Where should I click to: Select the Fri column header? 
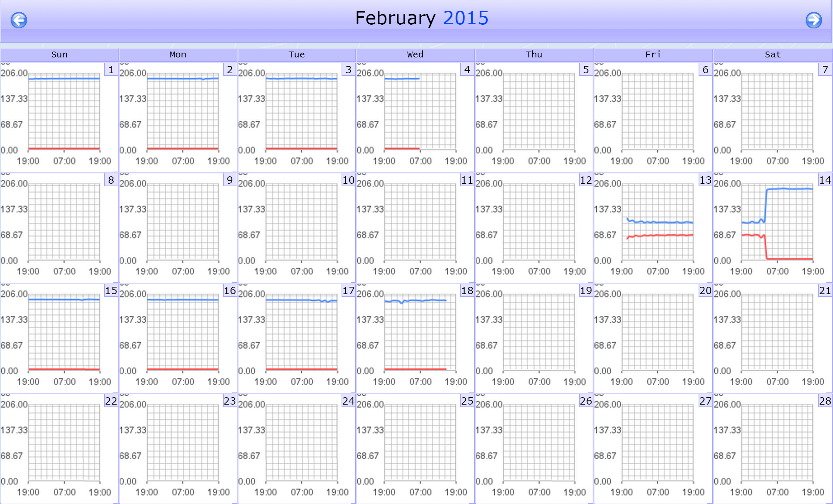click(x=653, y=55)
